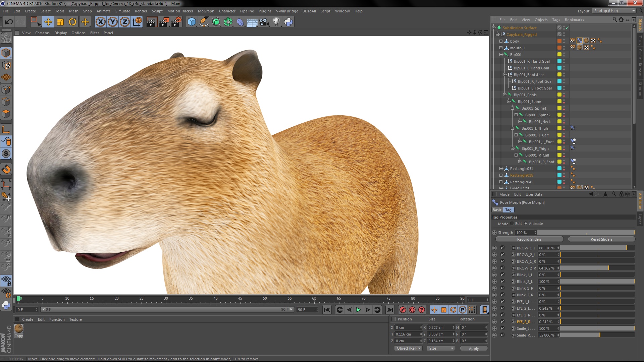Enable BROW_1_R pose morph checkbox
Viewport: 644px width, 362px height.
click(x=502, y=261)
